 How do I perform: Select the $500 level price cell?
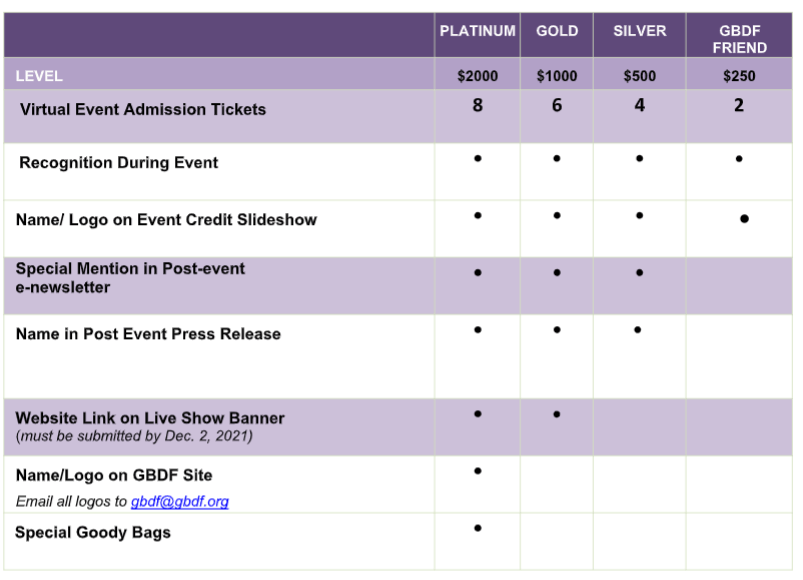coord(640,76)
